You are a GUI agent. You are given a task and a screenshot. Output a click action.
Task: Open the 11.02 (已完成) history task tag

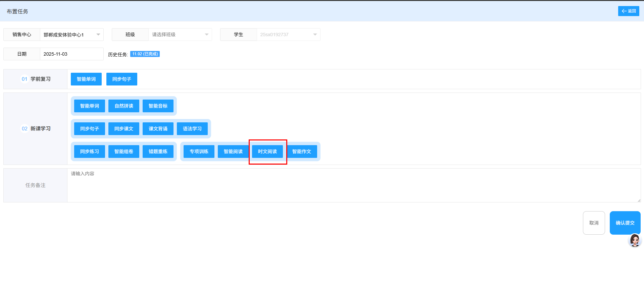coord(145,54)
